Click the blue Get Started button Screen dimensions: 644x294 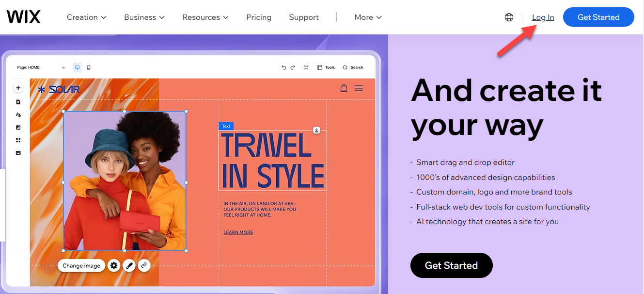pyautogui.click(x=598, y=17)
